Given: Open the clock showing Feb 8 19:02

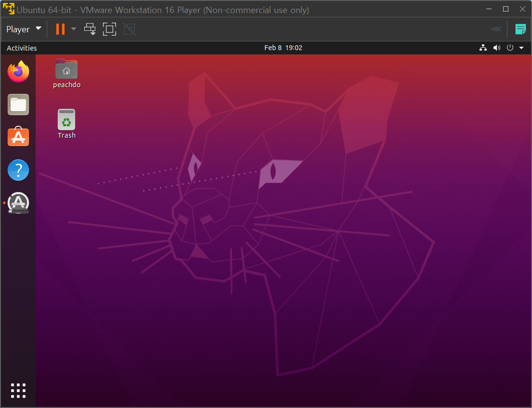Looking at the screenshot, I should click(283, 48).
